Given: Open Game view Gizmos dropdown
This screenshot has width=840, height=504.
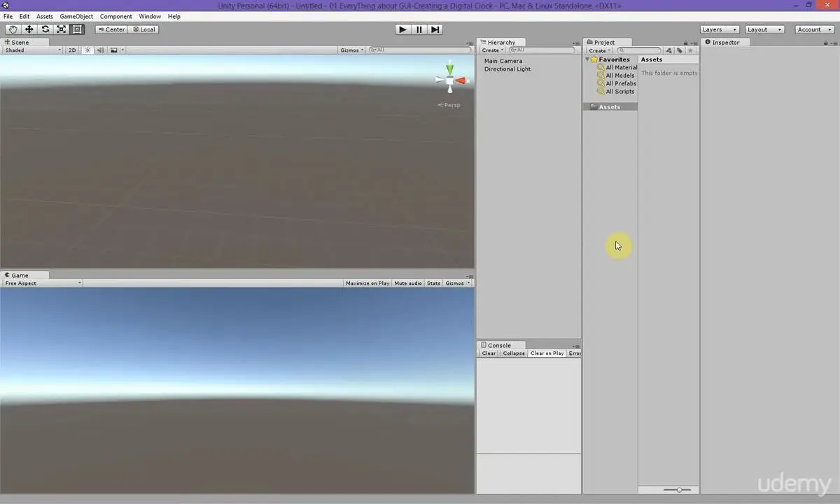Looking at the screenshot, I should point(457,283).
